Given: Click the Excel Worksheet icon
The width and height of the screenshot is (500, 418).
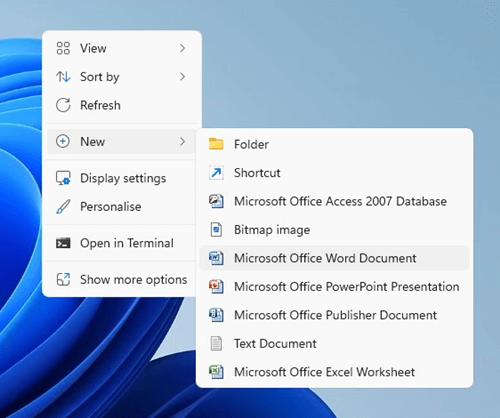Looking at the screenshot, I should (x=216, y=372).
